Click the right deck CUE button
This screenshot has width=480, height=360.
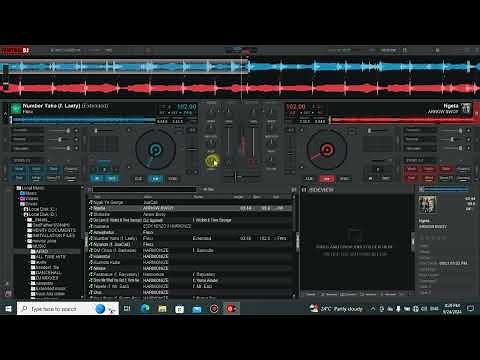click(309, 179)
